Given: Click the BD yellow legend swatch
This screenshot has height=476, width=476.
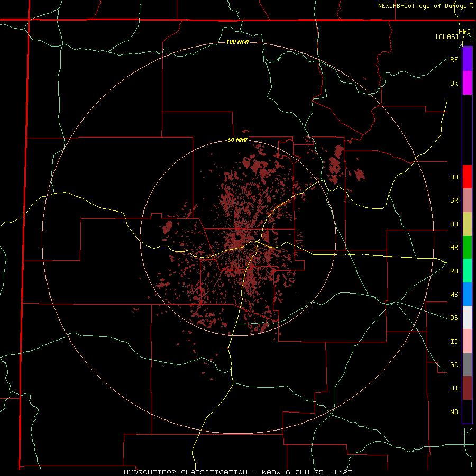Looking at the screenshot, I should 467,224.
